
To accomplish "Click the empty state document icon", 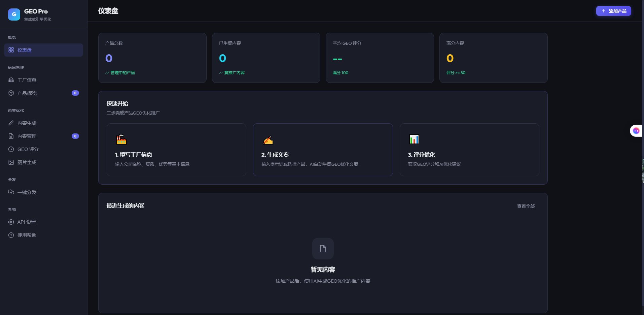I will point(323,249).
